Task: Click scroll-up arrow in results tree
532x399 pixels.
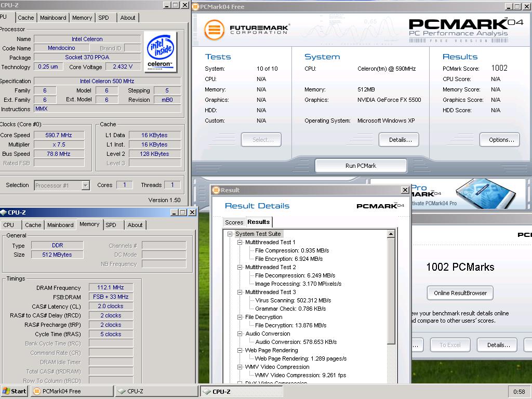Action: tap(391, 234)
